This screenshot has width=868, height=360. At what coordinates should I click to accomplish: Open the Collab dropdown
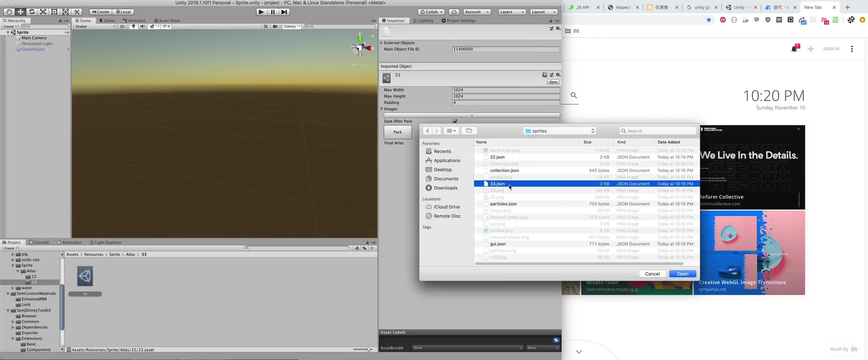click(431, 12)
